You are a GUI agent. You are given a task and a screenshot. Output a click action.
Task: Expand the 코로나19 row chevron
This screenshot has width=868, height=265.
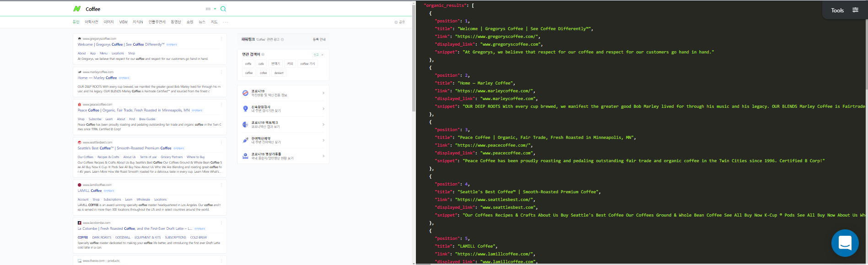pos(323,93)
